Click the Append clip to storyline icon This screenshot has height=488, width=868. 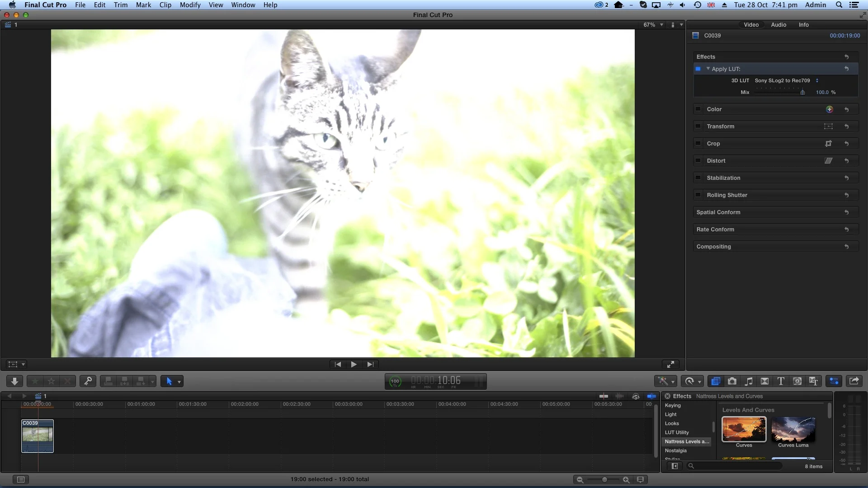point(141,381)
